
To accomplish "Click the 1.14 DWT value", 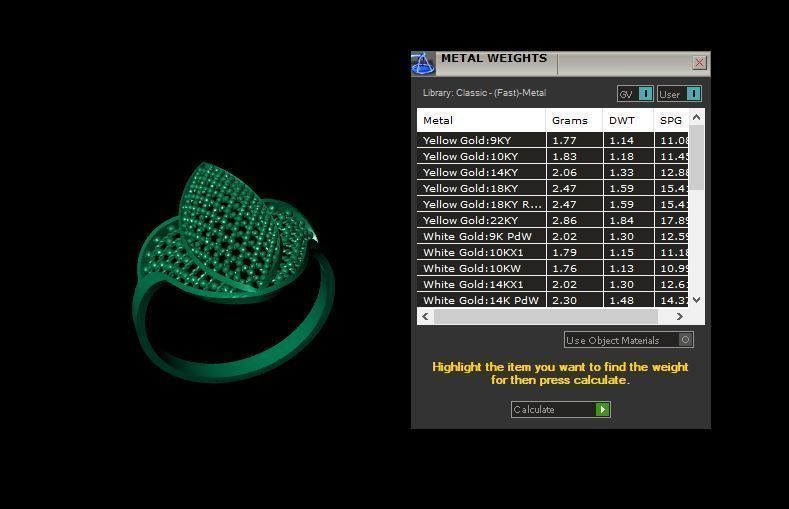I will pos(621,140).
